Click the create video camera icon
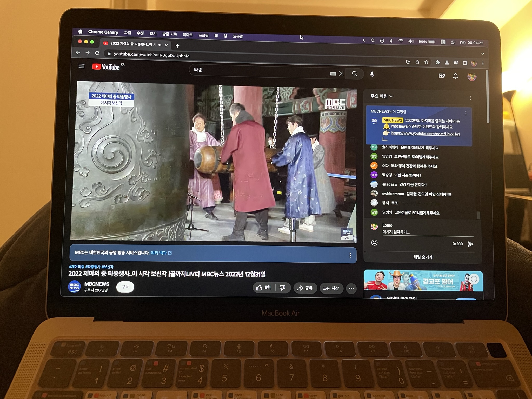This screenshot has height=399, width=532. pyautogui.click(x=442, y=76)
